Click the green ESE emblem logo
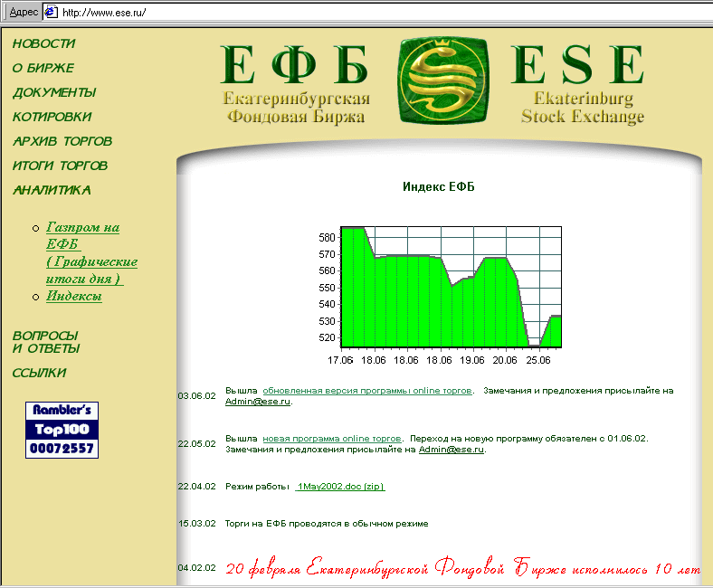The height and width of the screenshot is (588, 713). (443, 81)
